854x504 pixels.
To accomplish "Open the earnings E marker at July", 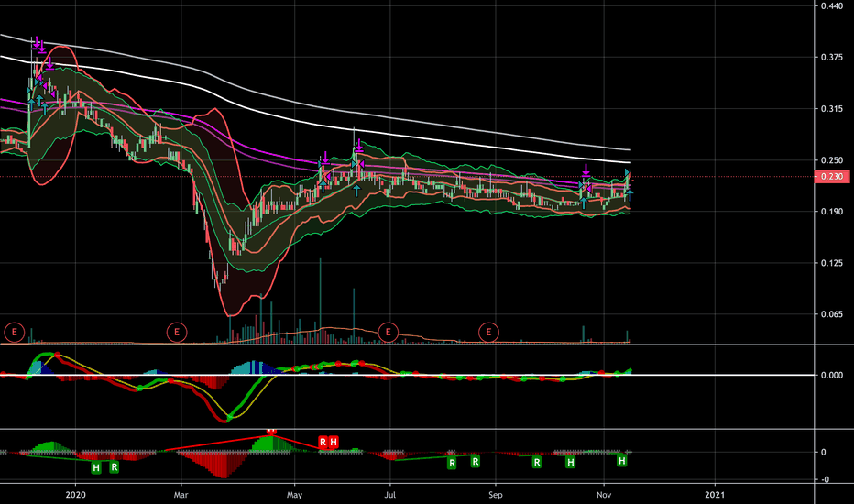I will (388, 332).
